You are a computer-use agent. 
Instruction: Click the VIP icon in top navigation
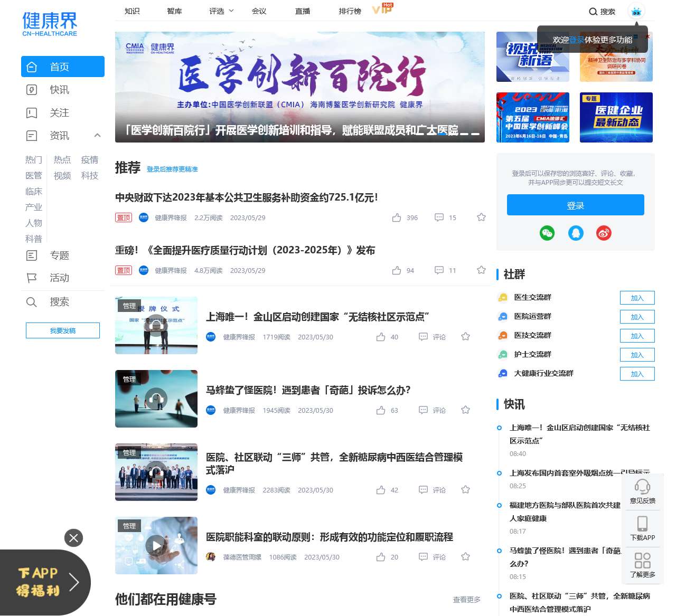(381, 9)
